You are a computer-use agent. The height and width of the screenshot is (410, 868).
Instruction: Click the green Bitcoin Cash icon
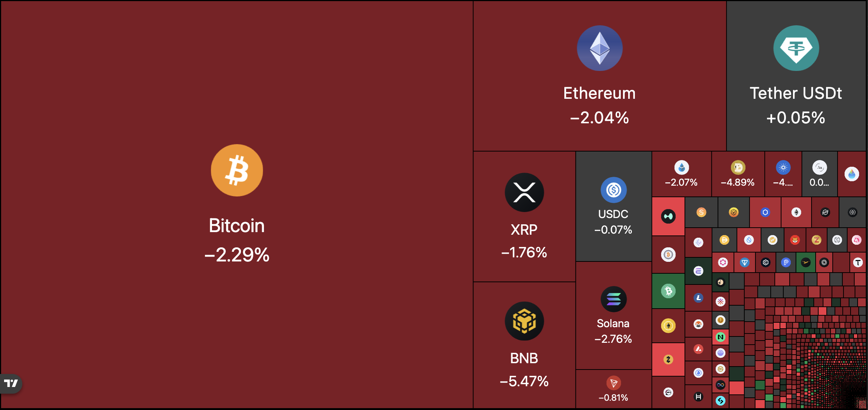click(x=668, y=291)
